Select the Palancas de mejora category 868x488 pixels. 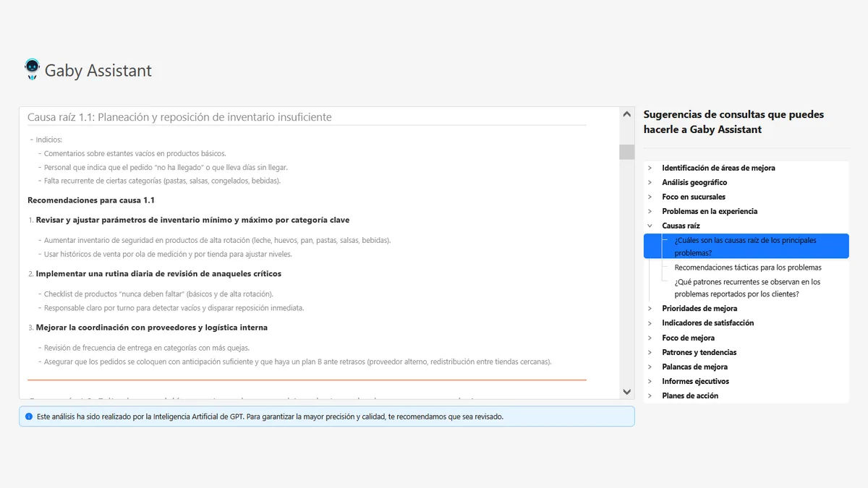(x=694, y=367)
